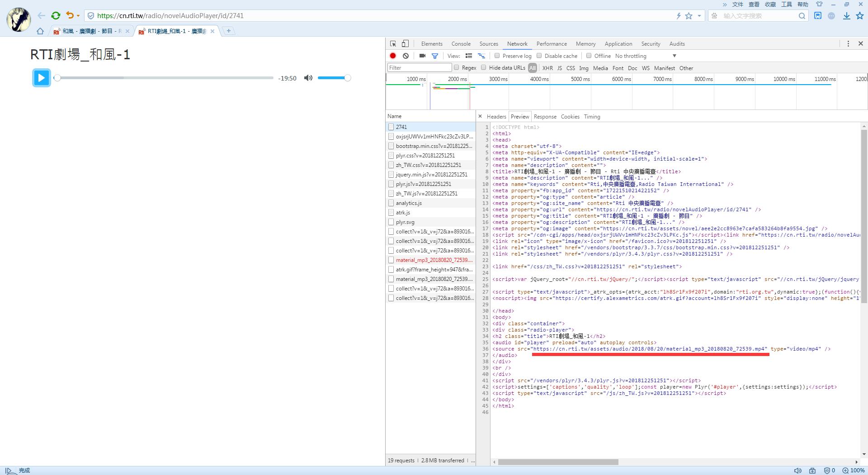Bookmark this page with address bar star
Screen dimensions: 868x475
point(689,16)
